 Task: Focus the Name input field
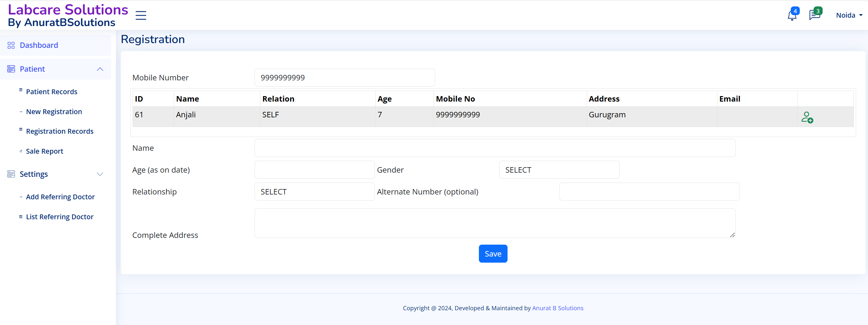pyautogui.click(x=495, y=148)
